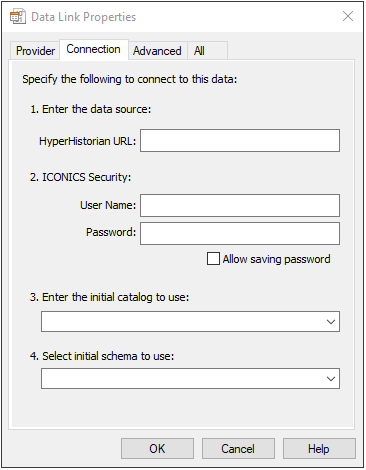The image size is (366, 470).
Task: Open the initial schema dropdown arrow
Action: click(331, 379)
